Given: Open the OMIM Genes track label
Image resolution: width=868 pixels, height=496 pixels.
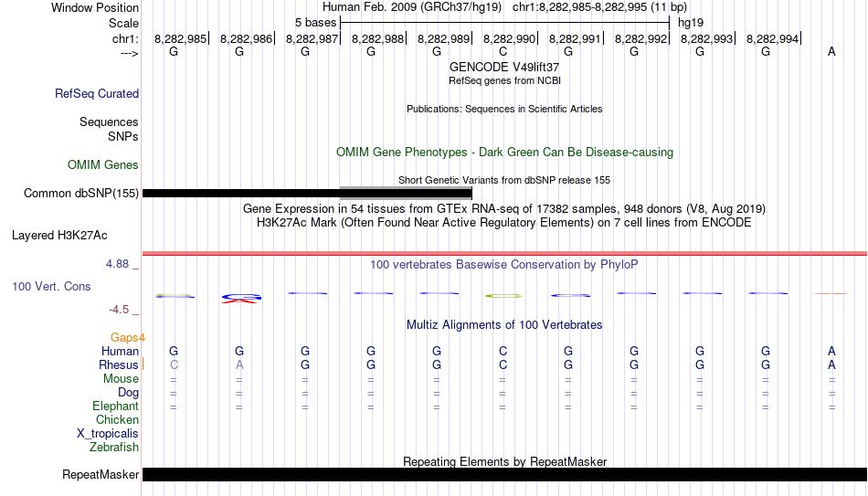Looking at the screenshot, I should coord(103,165).
